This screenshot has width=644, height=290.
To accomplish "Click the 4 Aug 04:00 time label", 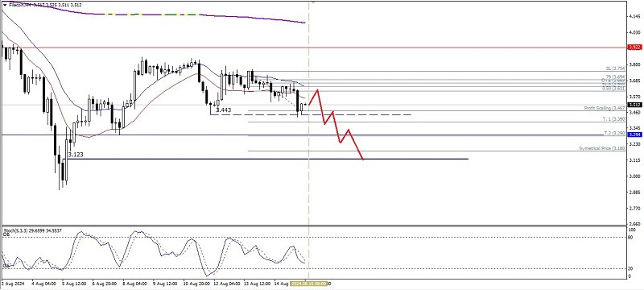I will [x=43, y=284].
